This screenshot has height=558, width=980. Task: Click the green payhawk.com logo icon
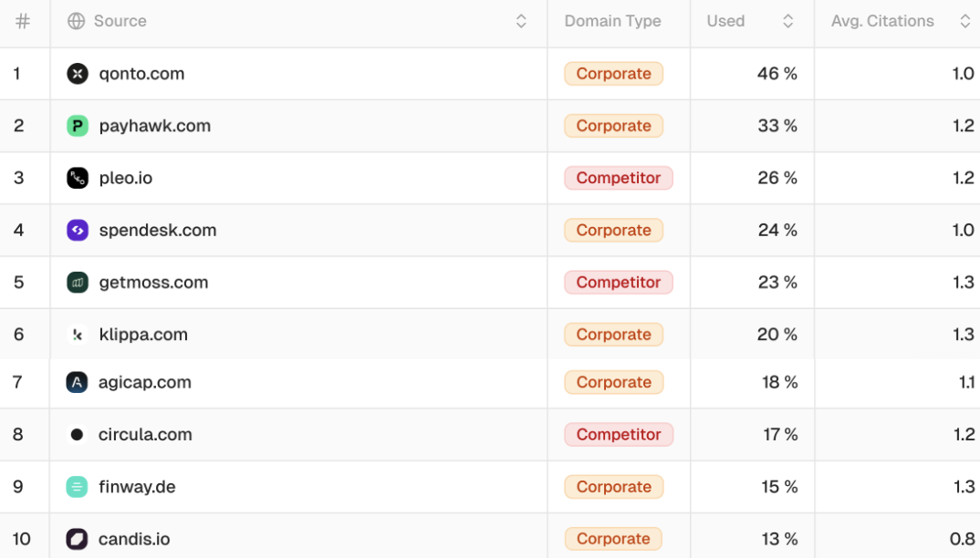[78, 126]
